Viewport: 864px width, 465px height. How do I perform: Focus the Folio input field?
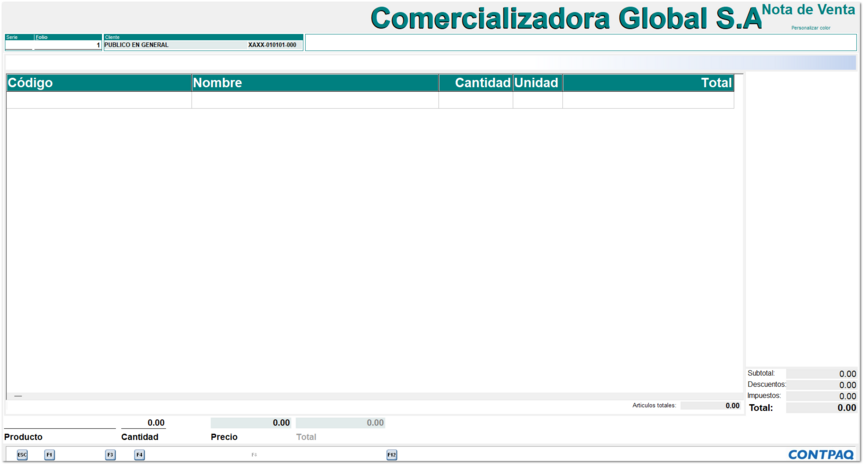pos(68,45)
